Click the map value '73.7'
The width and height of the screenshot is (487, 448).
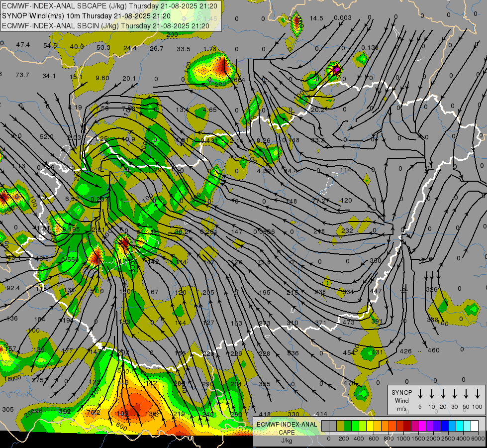22,75
